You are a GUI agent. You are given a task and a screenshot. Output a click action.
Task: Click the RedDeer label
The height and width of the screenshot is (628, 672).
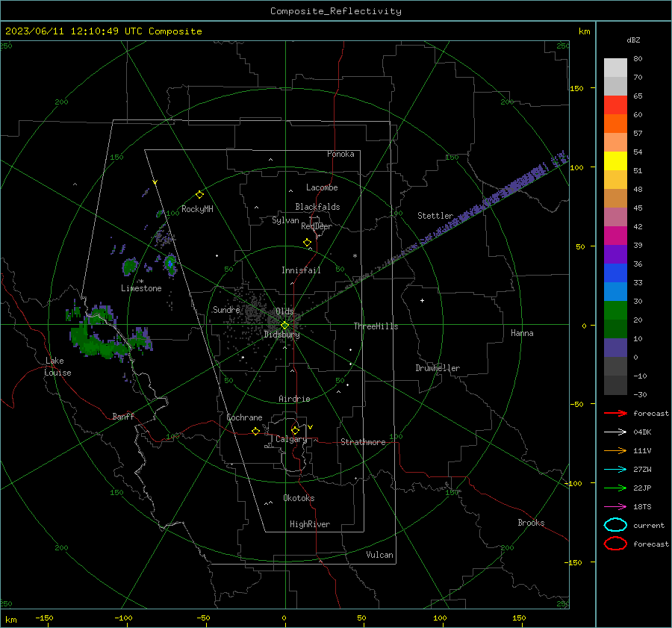[317, 226]
